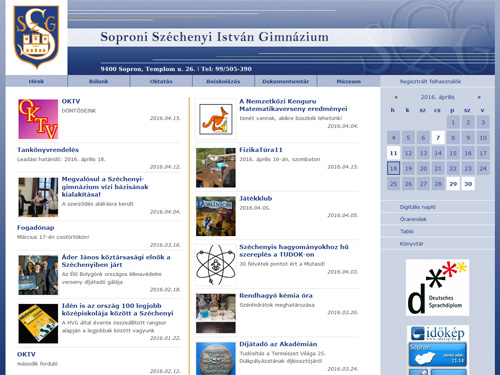Open the TUDOK-on szereplés headline

click(x=294, y=250)
